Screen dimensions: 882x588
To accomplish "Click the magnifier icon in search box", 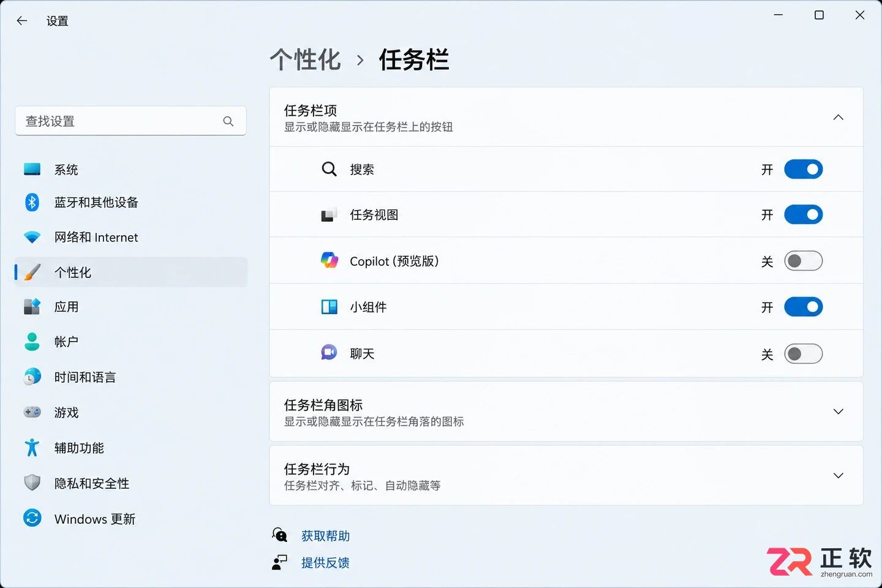I will [228, 121].
